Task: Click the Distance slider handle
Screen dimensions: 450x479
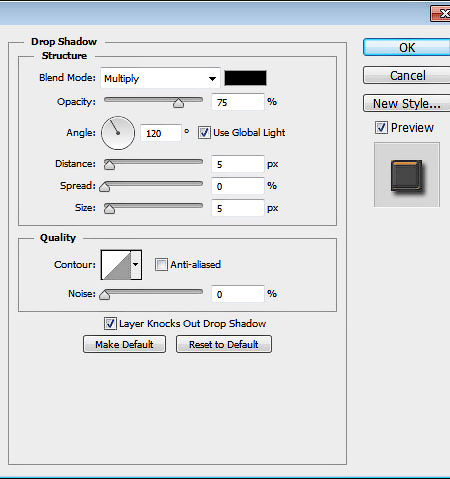Action: [109, 165]
